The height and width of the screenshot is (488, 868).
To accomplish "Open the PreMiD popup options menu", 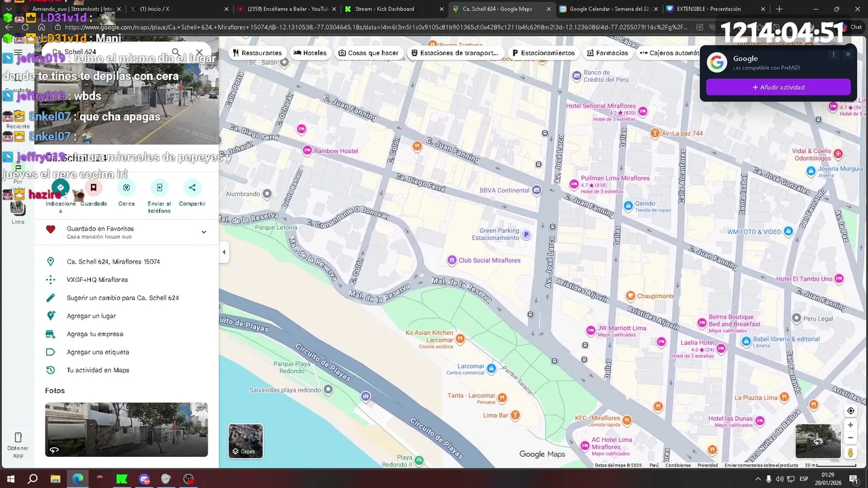I will tap(833, 54).
